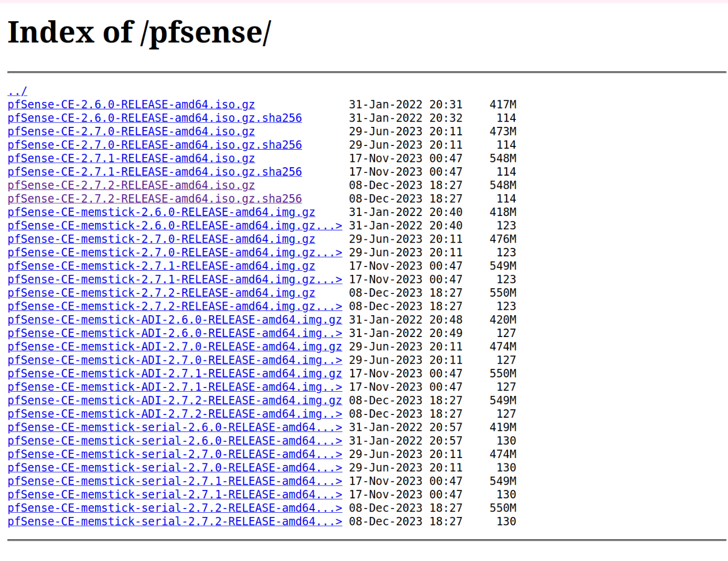
Task: Select the '473M' file size
Action: click(x=503, y=132)
